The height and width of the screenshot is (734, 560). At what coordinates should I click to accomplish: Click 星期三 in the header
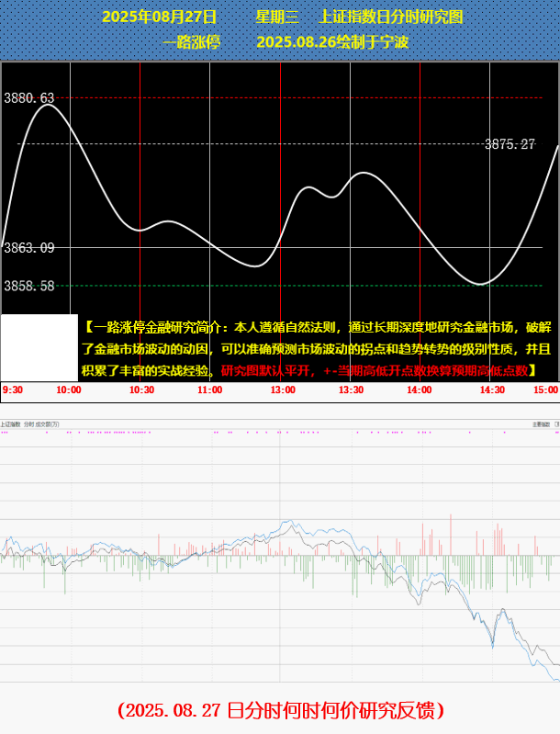[277, 17]
